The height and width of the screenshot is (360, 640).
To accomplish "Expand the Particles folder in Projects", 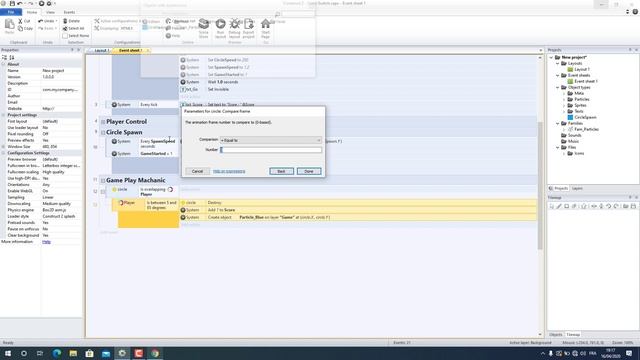I will coord(564,99).
